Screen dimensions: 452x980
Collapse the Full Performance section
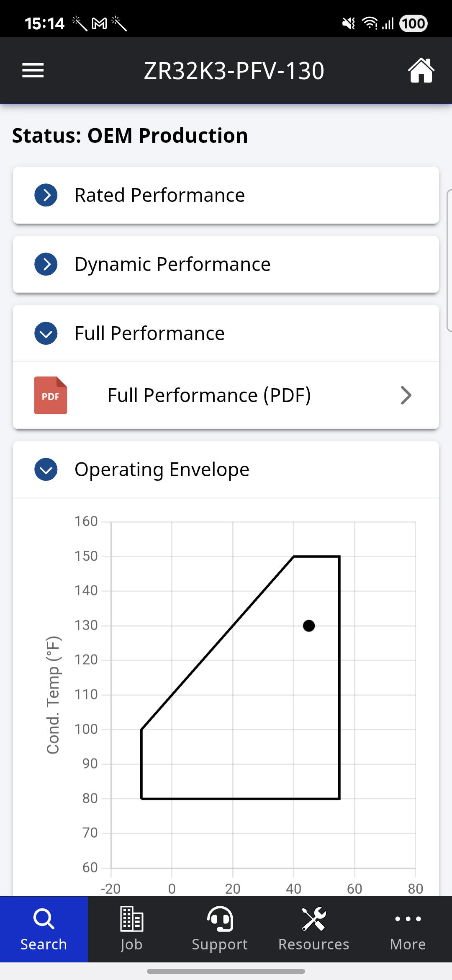tap(46, 333)
